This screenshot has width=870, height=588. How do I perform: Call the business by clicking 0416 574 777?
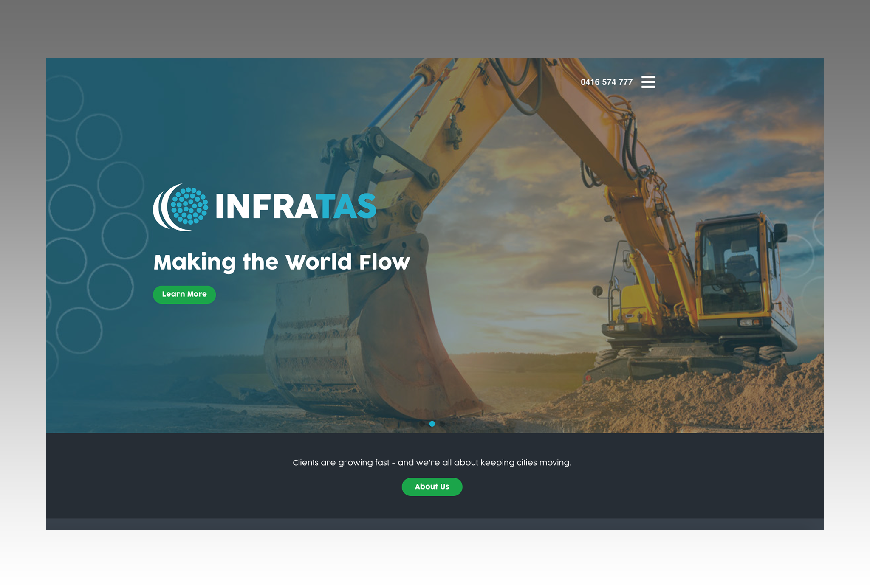click(x=607, y=82)
